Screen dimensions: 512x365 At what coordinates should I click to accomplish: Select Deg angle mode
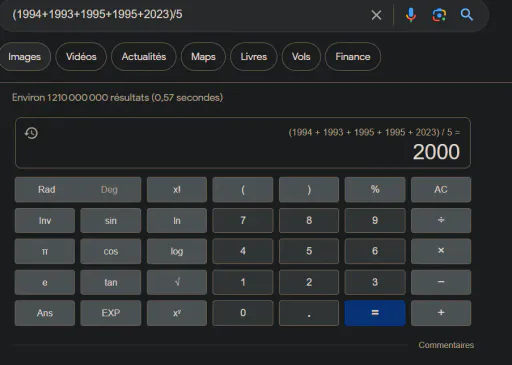coord(109,190)
